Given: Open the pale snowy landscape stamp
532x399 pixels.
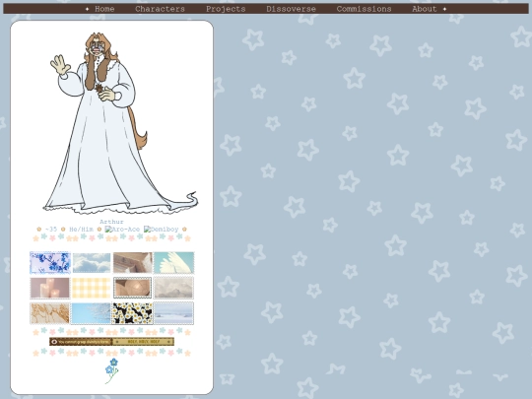Looking at the screenshot, I should [173, 313].
